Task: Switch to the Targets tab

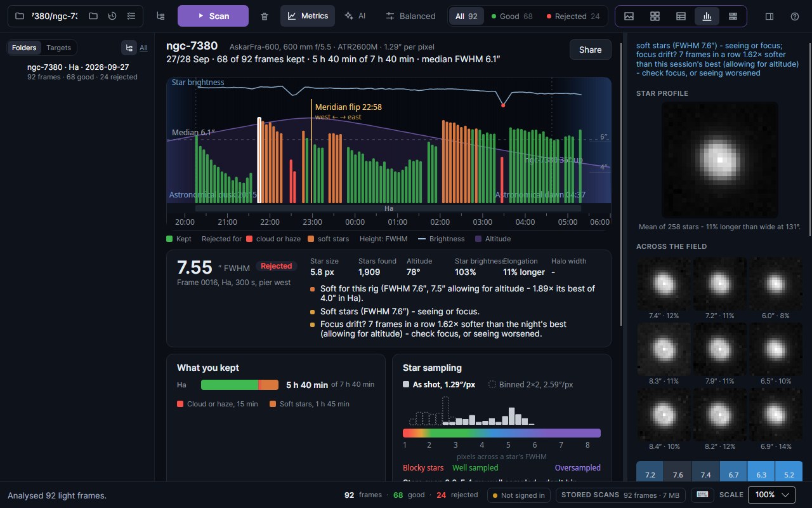Action: click(x=58, y=48)
